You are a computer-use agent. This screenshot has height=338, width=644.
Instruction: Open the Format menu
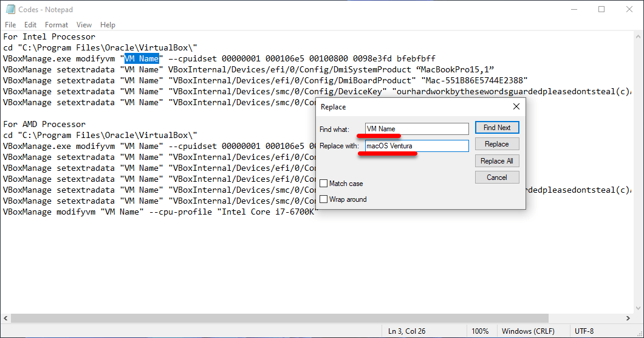[x=57, y=25]
